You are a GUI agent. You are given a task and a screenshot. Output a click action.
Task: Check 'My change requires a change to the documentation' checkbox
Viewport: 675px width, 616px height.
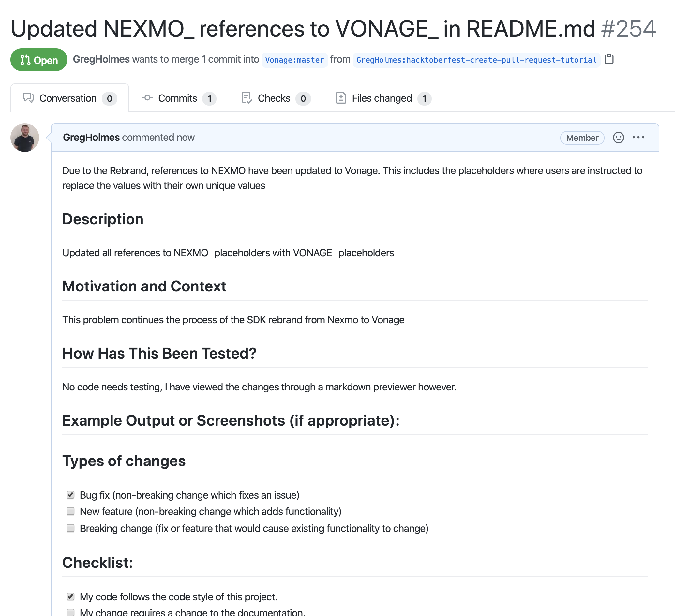point(70,613)
